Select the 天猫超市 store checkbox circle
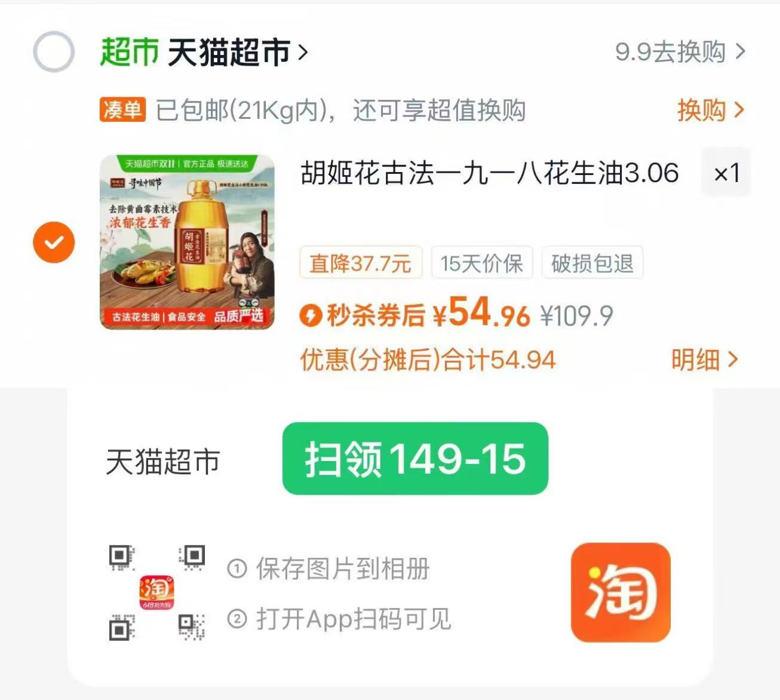Image resolution: width=780 pixels, height=700 pixels. coord(54,51)
